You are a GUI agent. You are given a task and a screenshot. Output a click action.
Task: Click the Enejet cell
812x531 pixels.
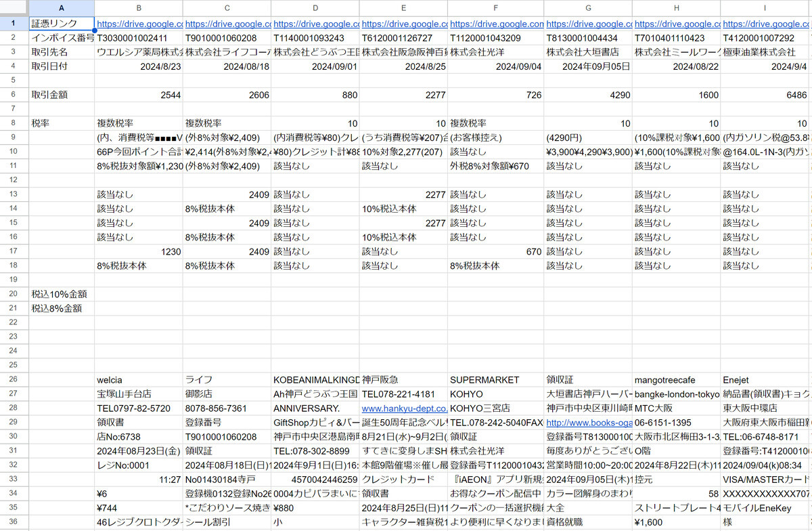click(765, 380)
